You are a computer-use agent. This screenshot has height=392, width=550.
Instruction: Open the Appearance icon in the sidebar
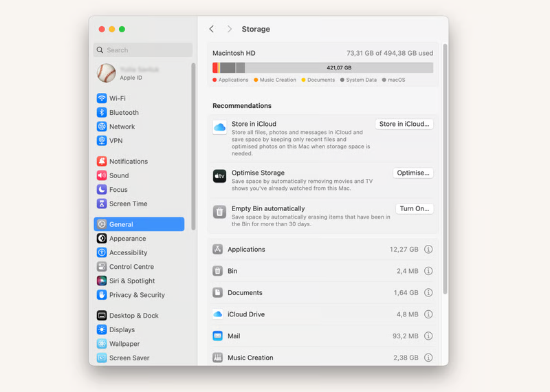pos(102,238)
